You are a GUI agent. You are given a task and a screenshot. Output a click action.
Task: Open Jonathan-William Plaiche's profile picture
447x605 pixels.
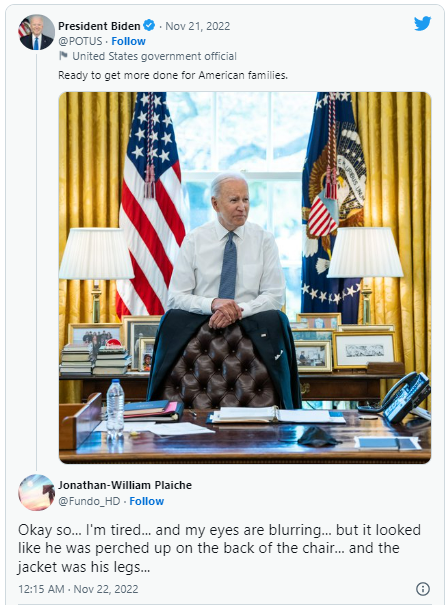coord(36,492)
